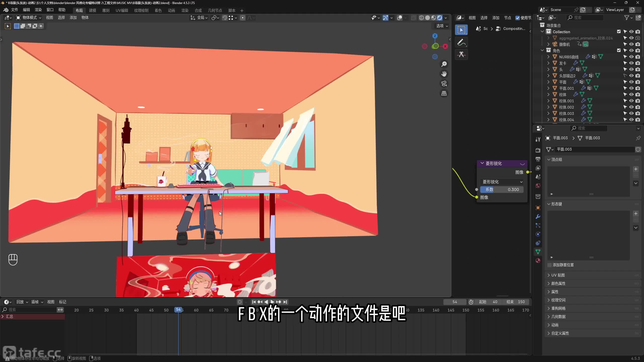Open the Material properties tab icon

pos(538,261)
